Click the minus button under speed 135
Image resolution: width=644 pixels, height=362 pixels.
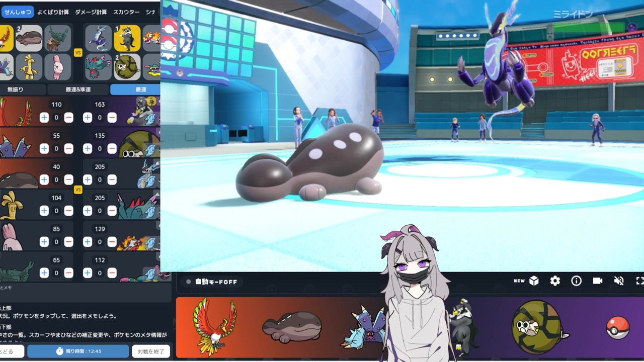coord(112,149)
